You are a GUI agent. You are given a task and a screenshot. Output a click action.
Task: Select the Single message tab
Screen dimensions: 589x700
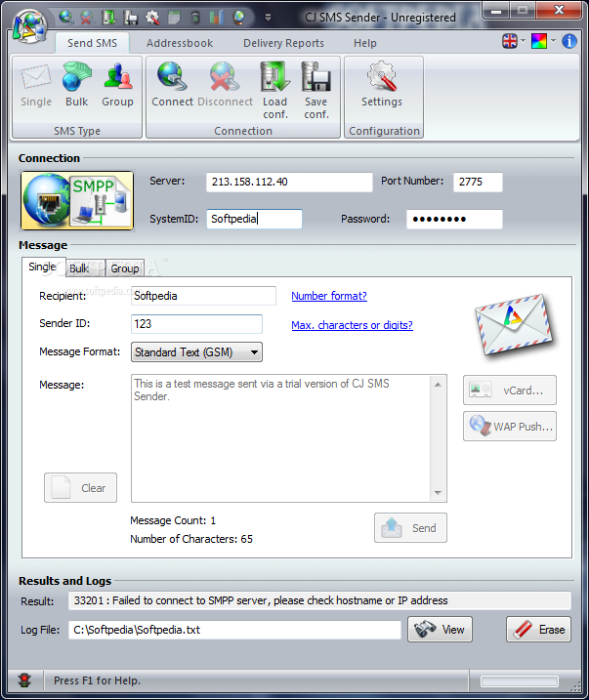pos(43,267)
